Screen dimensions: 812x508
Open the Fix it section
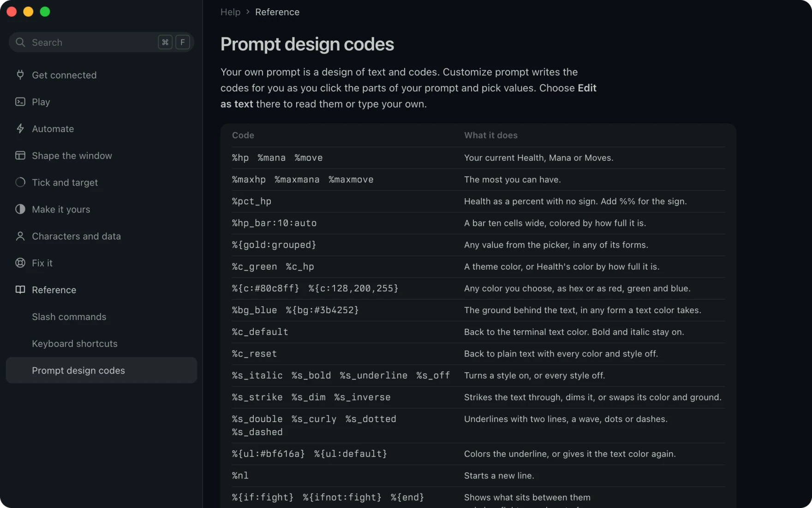pos(101,263)
